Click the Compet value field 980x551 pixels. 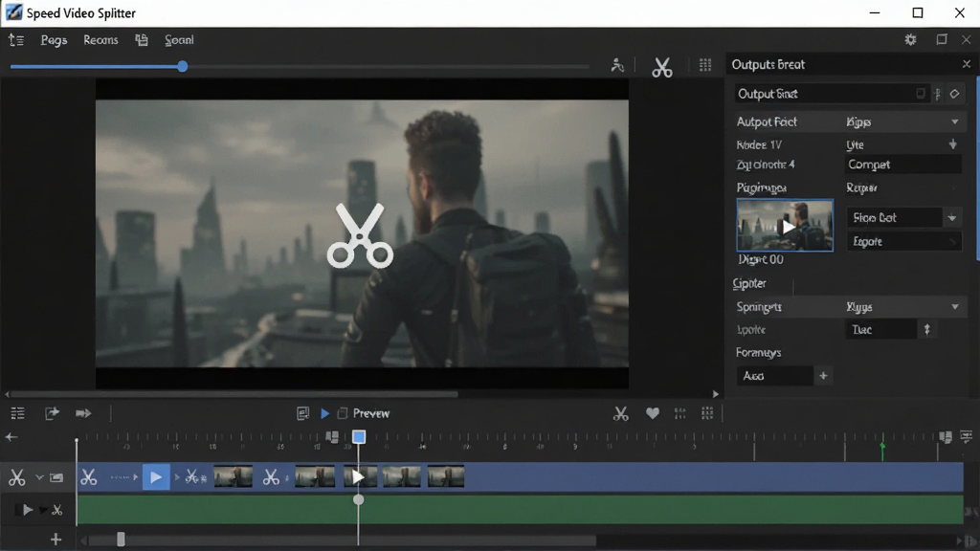902,165
